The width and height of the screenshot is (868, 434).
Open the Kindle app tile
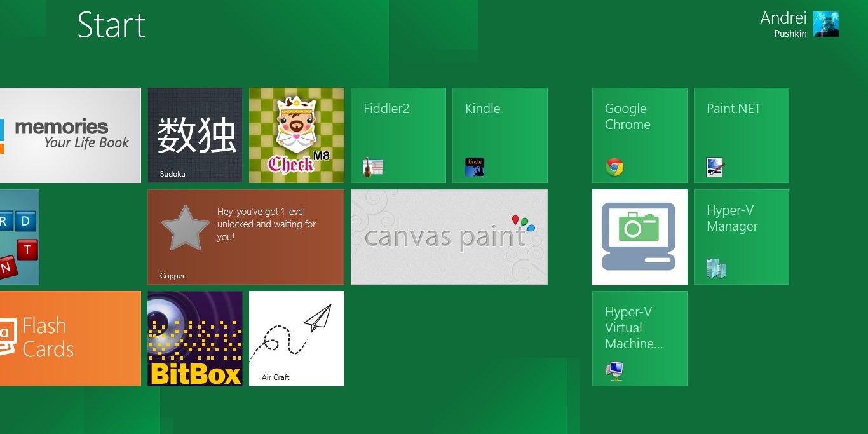tap(500, 135)
